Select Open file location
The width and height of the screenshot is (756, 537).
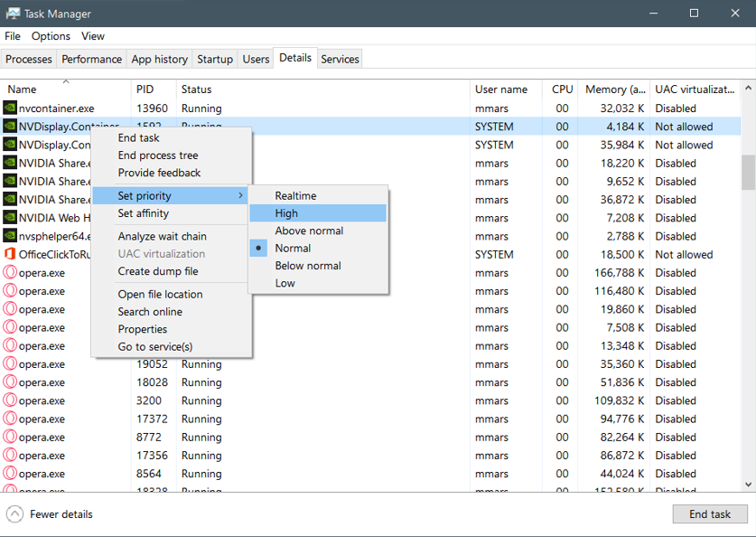[x=172, y=295]
